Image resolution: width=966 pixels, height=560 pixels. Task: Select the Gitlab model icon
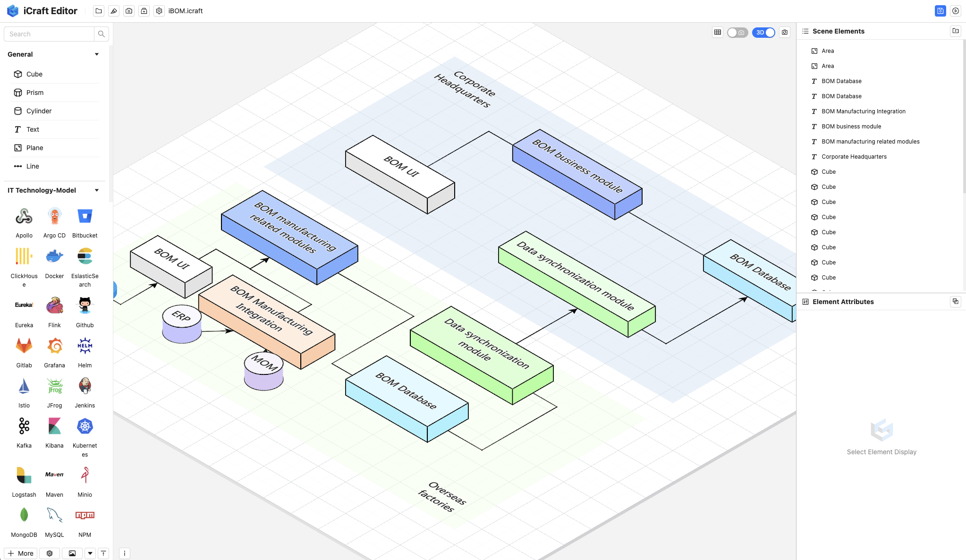tap(24, 346)
